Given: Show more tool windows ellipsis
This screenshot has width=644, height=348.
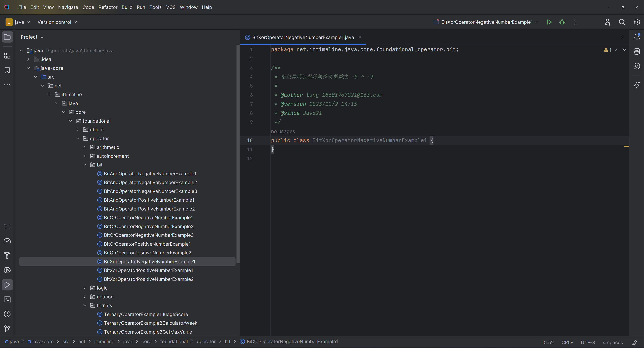Looking at the screenshot, I should [x=7, y=85].
